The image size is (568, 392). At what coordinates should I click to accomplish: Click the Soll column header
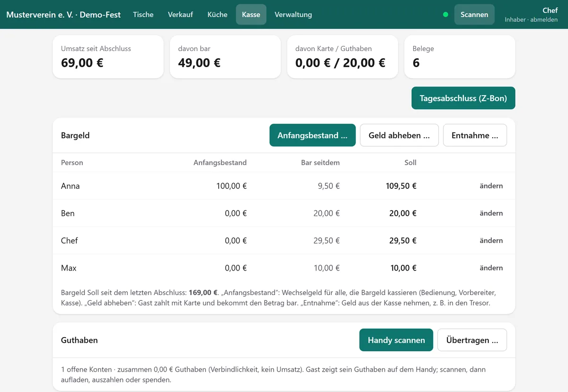click(x=410, y=163)
